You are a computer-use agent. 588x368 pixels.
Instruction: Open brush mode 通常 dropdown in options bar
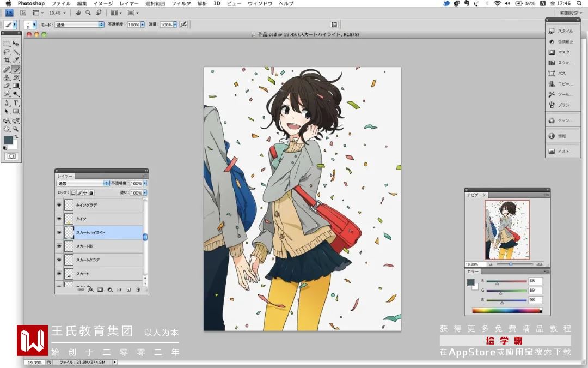(79, 25)
